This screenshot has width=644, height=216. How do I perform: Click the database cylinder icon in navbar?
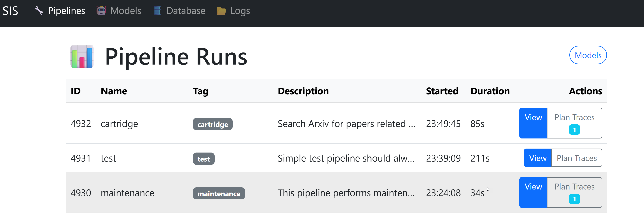[x=157, y=10]
